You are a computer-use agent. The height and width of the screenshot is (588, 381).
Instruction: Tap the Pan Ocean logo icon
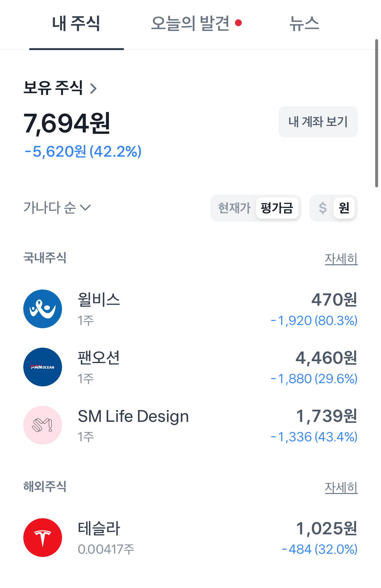(x=43, y=367)
